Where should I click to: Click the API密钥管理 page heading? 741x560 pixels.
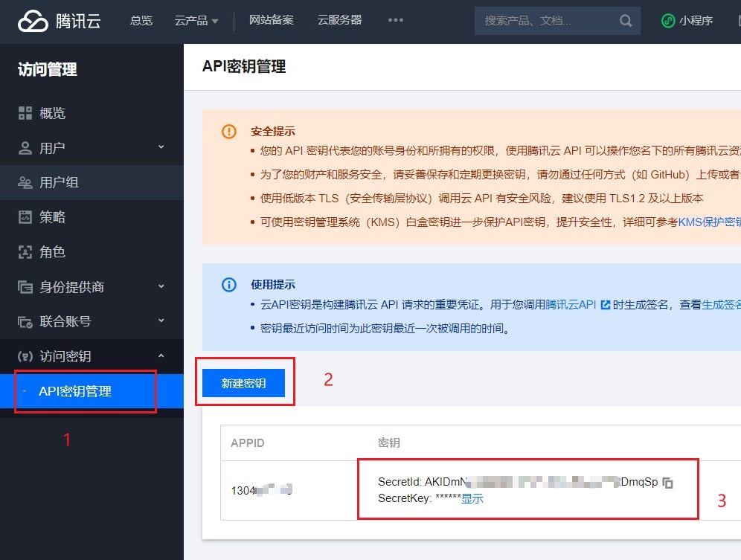pyautogui.click(x=244, y=66)
